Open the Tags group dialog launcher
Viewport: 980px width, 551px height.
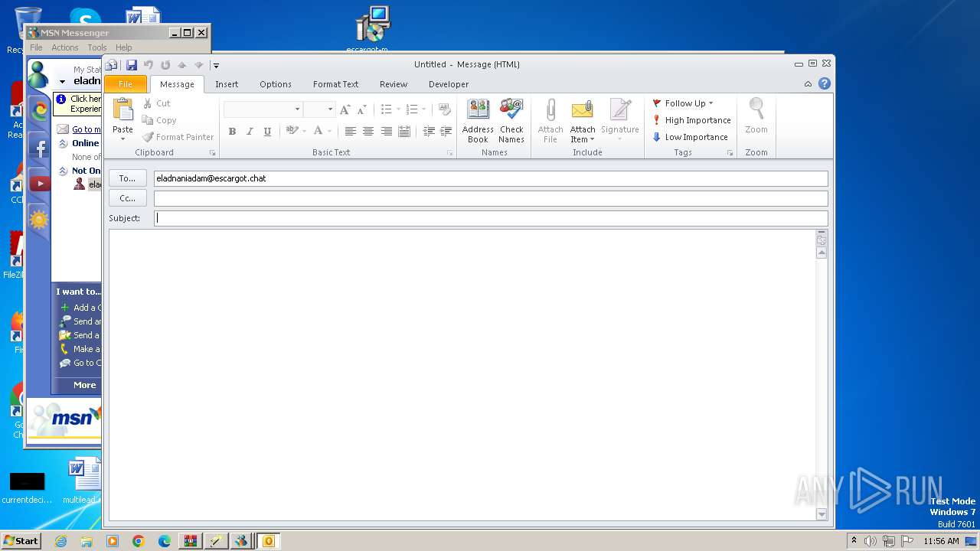[730, 153]
